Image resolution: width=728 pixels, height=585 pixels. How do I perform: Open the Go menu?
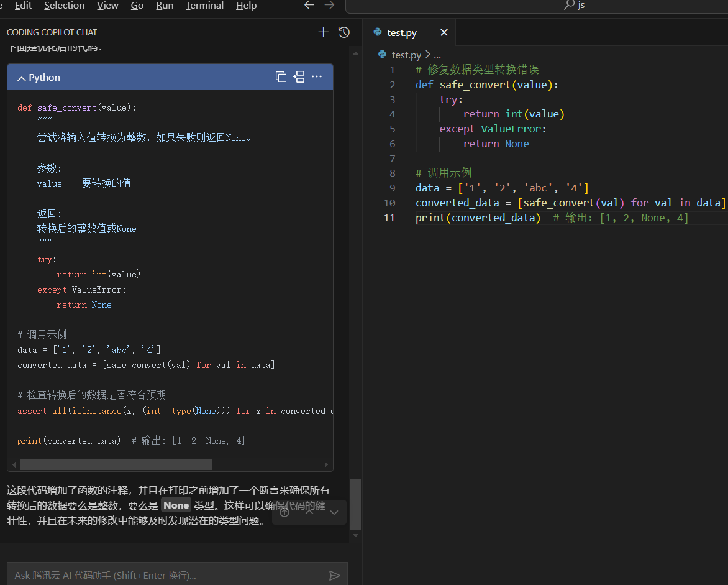click(x=137, y=6)
